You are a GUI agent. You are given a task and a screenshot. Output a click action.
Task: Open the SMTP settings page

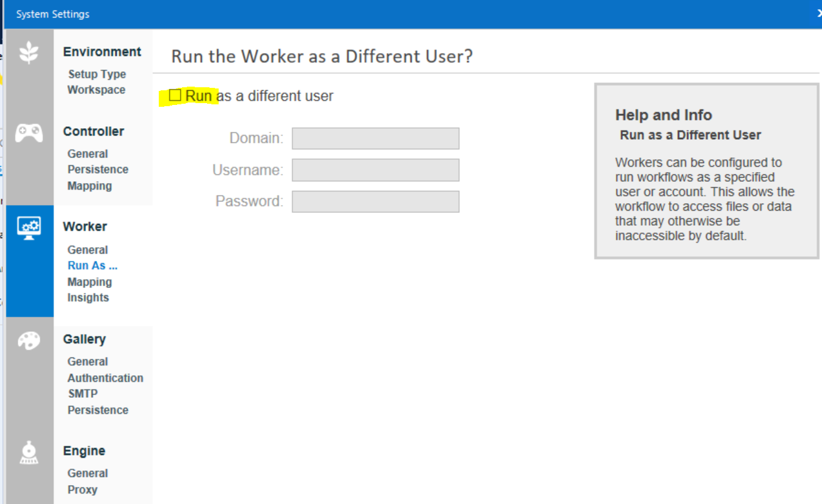pos(83,394)
